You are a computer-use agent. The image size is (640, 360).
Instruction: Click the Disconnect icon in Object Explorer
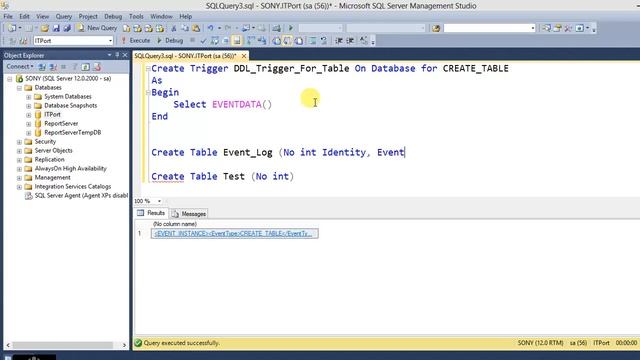coord(53,67)
